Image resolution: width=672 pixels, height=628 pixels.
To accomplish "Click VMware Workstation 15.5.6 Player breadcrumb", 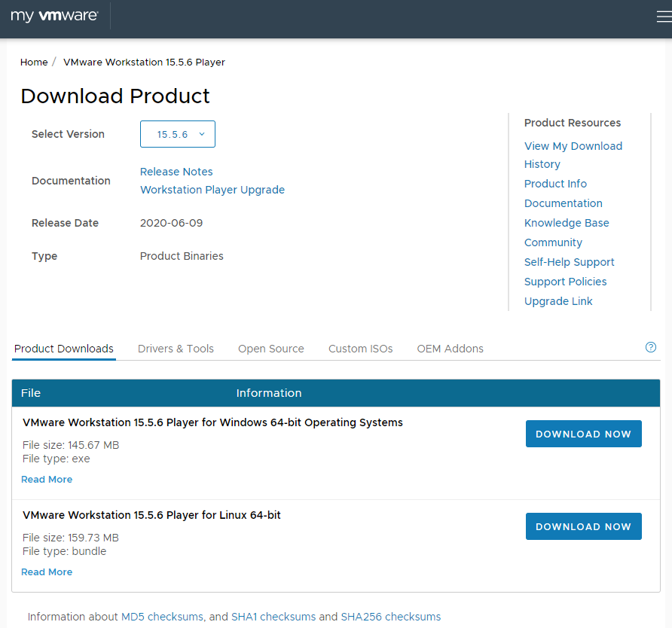I will point(144,62).
